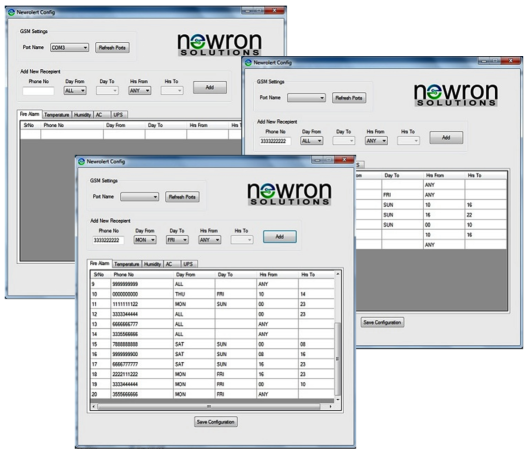Image resolution: width=529 pixels, height=453 pixels.
Task: Switch to Humidity tab in front window
Action: coord(152,264)
